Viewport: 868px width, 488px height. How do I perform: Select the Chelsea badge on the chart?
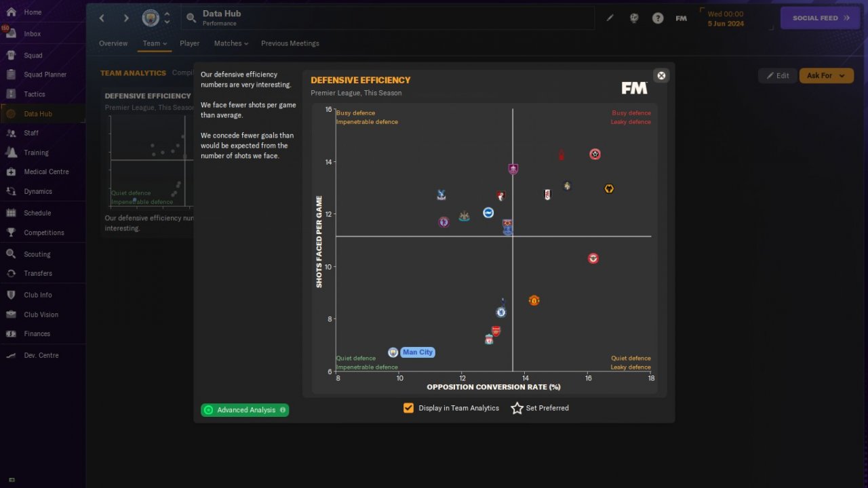click(501, 312)
